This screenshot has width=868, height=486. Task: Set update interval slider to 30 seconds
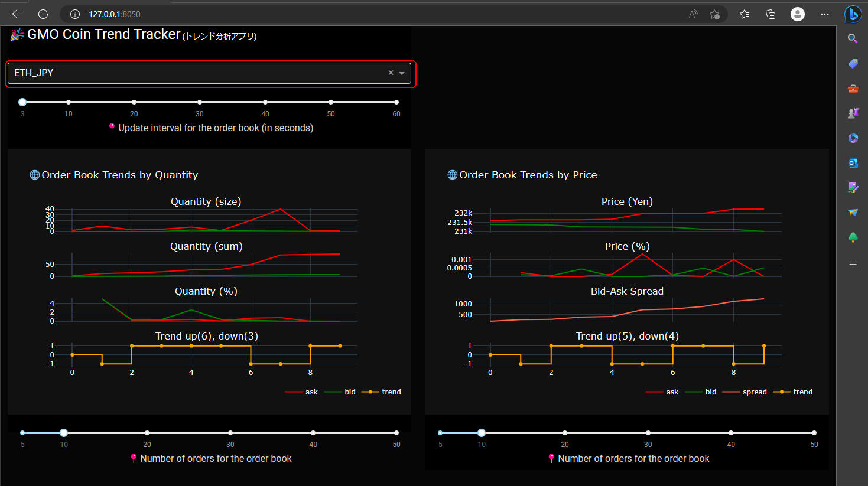pos(200,102)
